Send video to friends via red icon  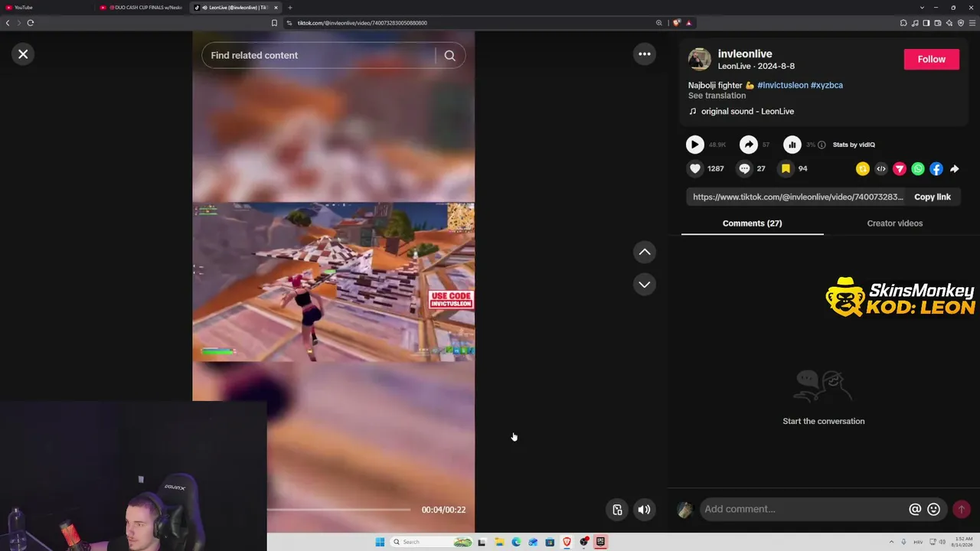tap(900, 168)
